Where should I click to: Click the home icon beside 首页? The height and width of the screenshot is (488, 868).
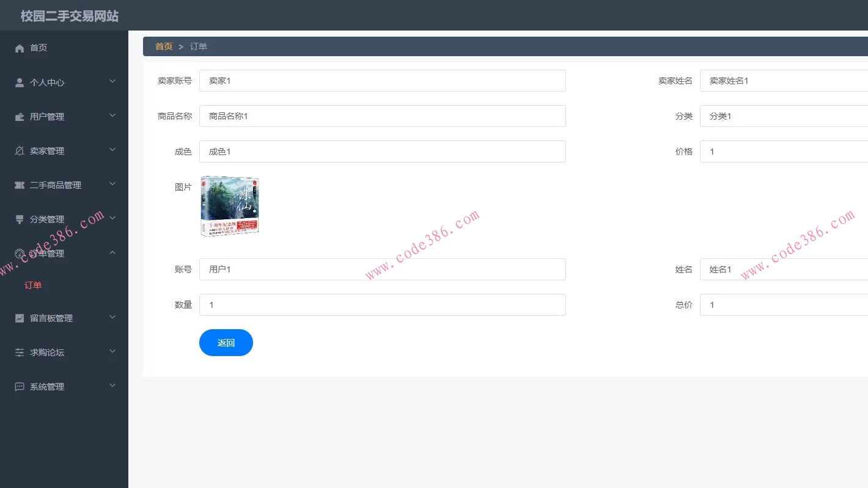[19, 48]
